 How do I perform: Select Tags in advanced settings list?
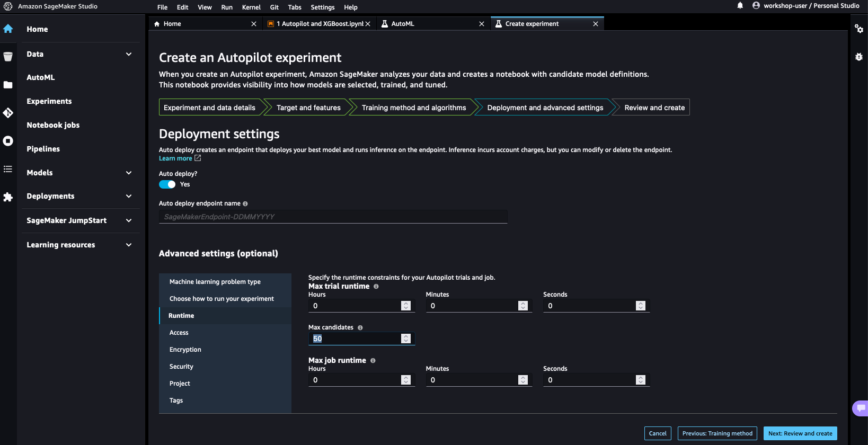click(225, 400)
